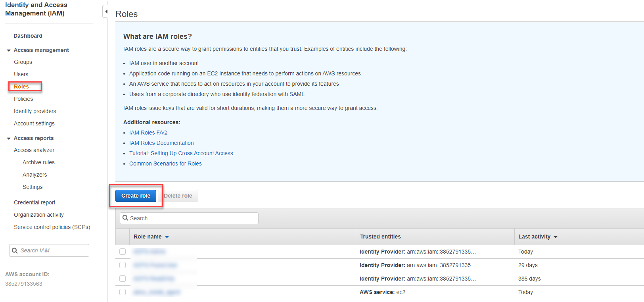This screenshot has width=644, height=302.
Task: Check the box for the ec2 service role
Action: 123,292
